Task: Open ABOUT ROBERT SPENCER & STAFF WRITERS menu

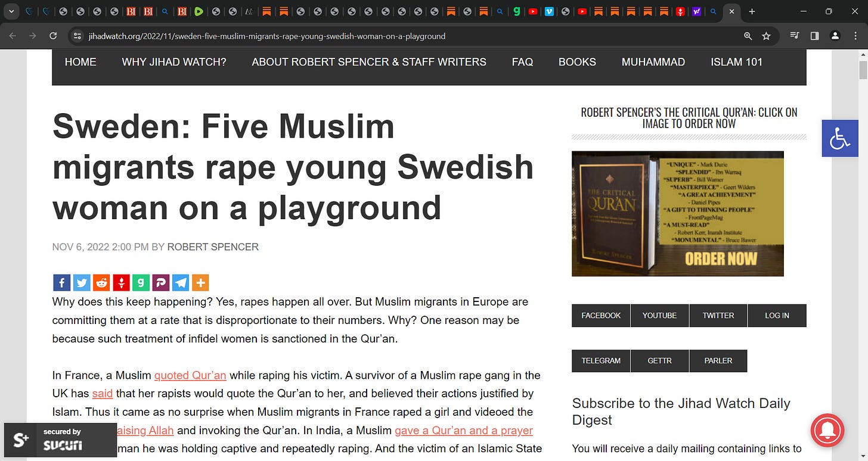Action: (369, 62)
